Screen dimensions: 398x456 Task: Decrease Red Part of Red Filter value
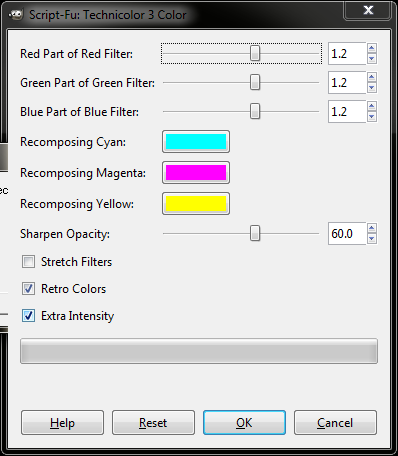[372, 59]
